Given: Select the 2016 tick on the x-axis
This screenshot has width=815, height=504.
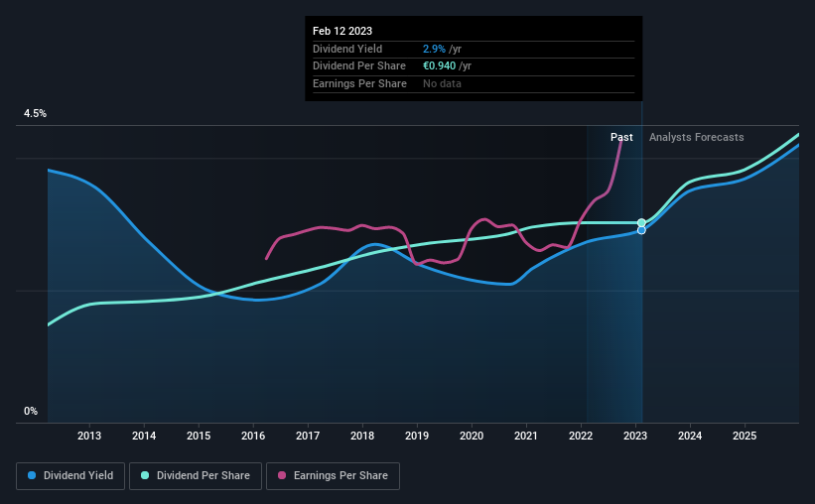Looking at the screenshot, I should [253, 436].
